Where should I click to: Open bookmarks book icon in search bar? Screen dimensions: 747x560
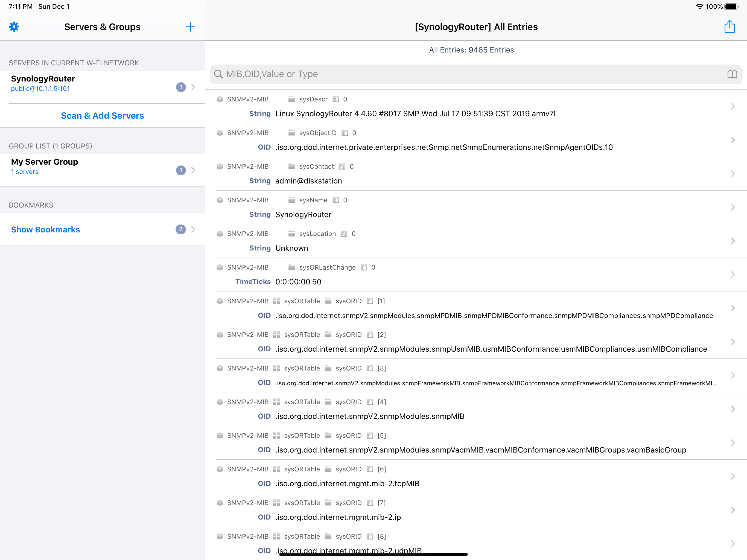pyautogui.click(x=732, y=74)
